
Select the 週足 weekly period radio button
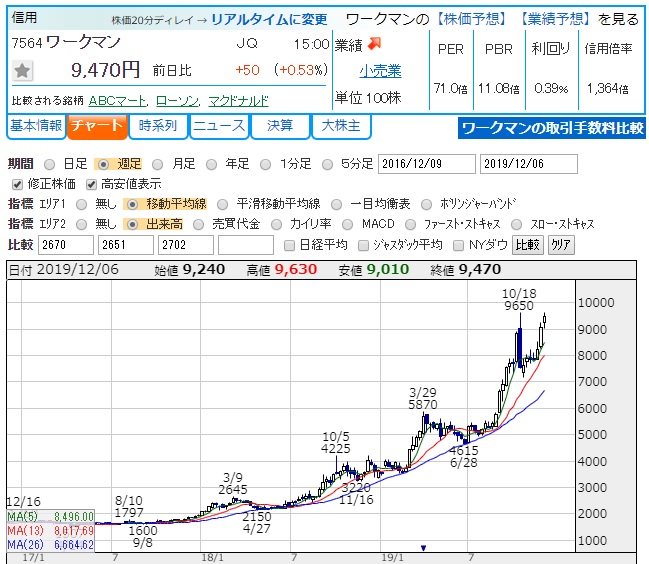[x=103, y=165]
